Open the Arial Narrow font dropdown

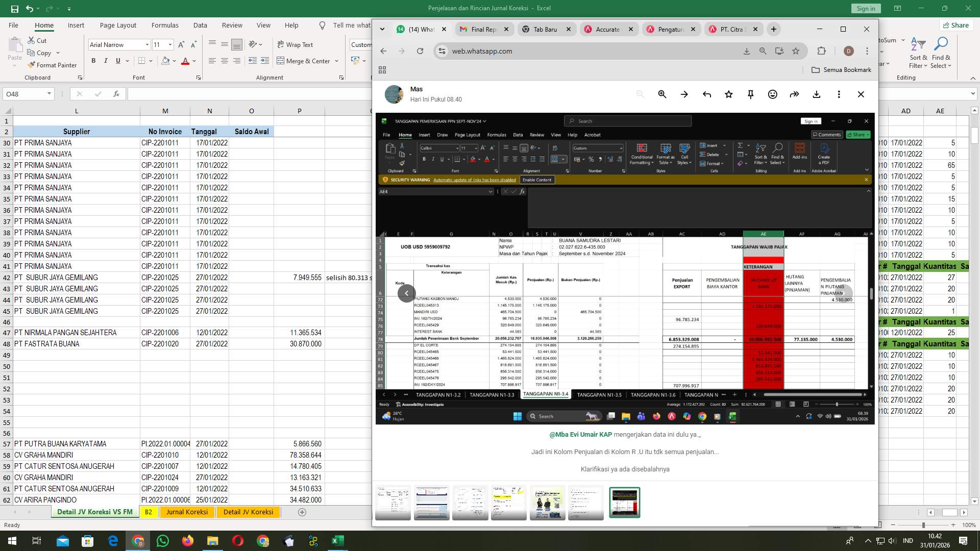(147, 44)
